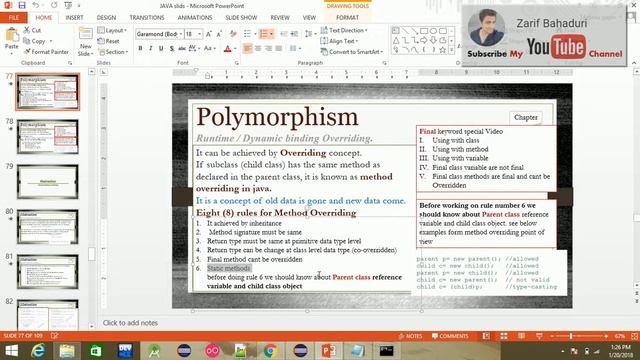Viewport: 640px width, 360px height.
Task: Click the Format Painter tool
Action: click(x=46, y=52)
